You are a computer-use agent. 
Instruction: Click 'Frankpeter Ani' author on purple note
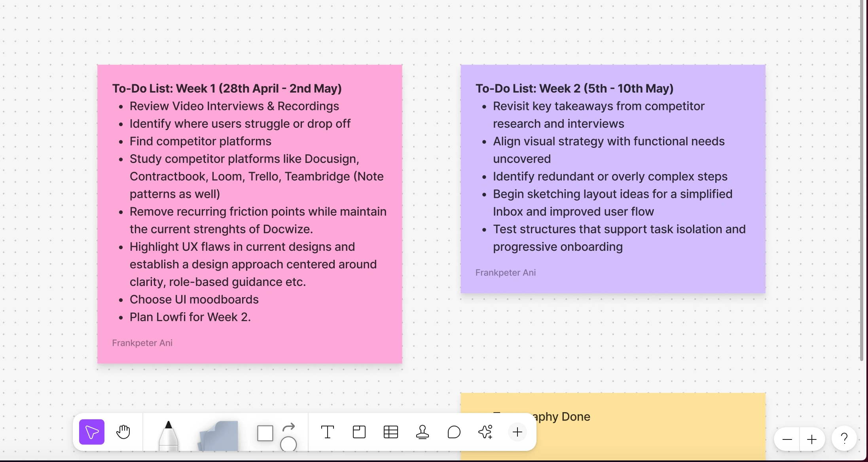(x=506, y=273)
